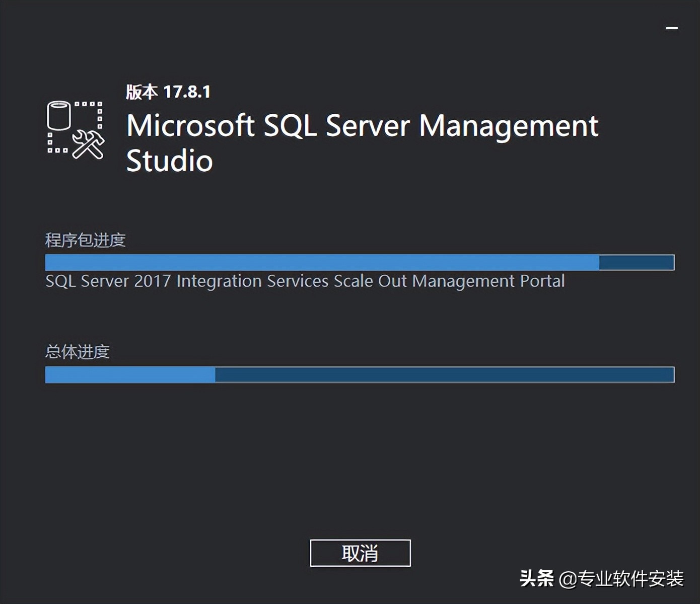Click the word Microsoft in the title

pos(190,125)
